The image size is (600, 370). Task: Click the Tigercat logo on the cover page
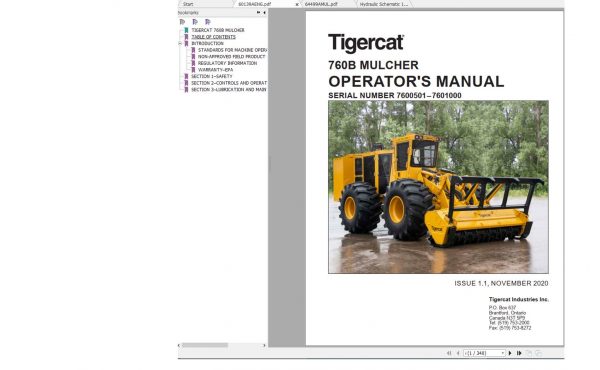tap(366, 42)
